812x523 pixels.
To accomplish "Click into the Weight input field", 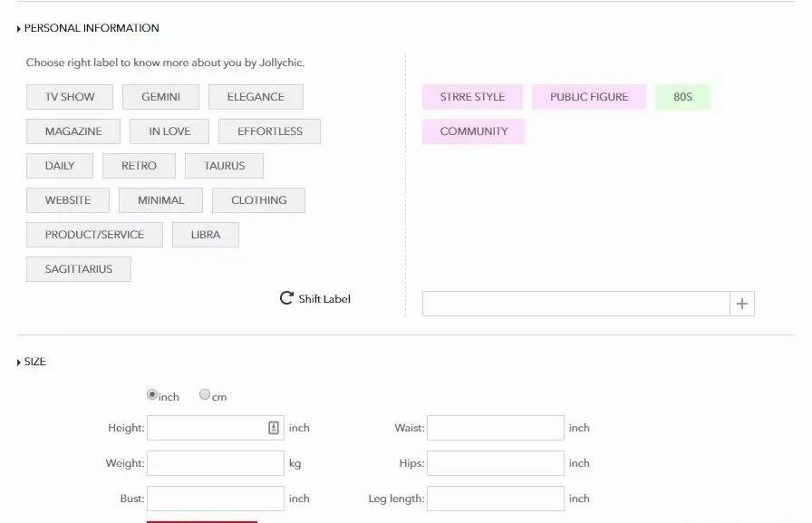I will click(216, 463).
